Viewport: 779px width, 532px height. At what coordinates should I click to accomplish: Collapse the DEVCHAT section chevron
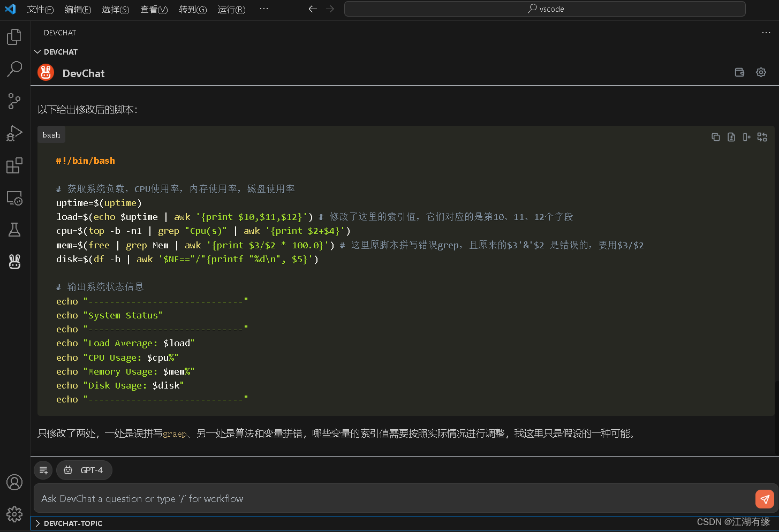tap(37, 52)
